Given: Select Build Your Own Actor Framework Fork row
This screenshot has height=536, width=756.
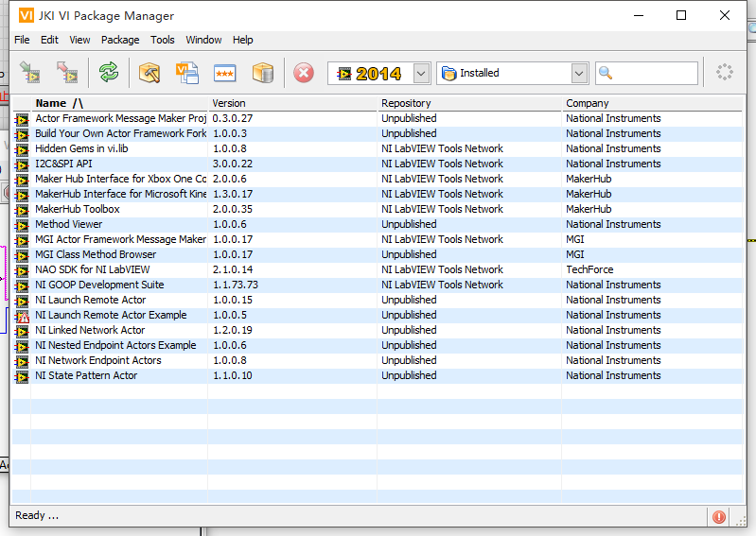Looking at the screenshot, I should tap(378, 133).
